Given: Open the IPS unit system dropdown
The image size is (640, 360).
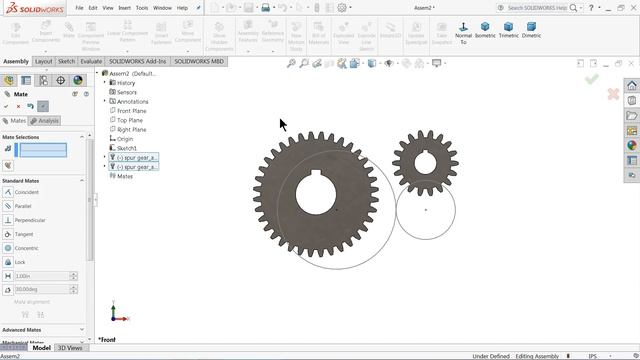Looking at the screenshot, I should coord(610,356).
